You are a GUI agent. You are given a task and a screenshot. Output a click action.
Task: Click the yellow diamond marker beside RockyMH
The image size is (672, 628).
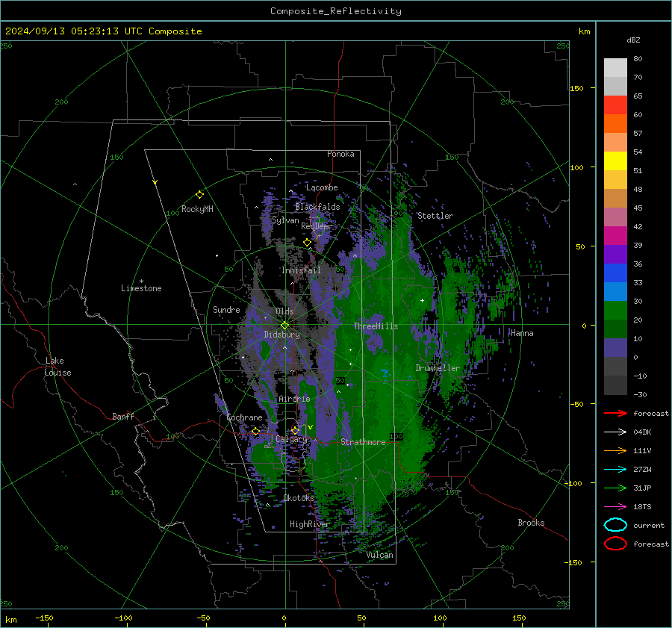click(x=199, y=195)
